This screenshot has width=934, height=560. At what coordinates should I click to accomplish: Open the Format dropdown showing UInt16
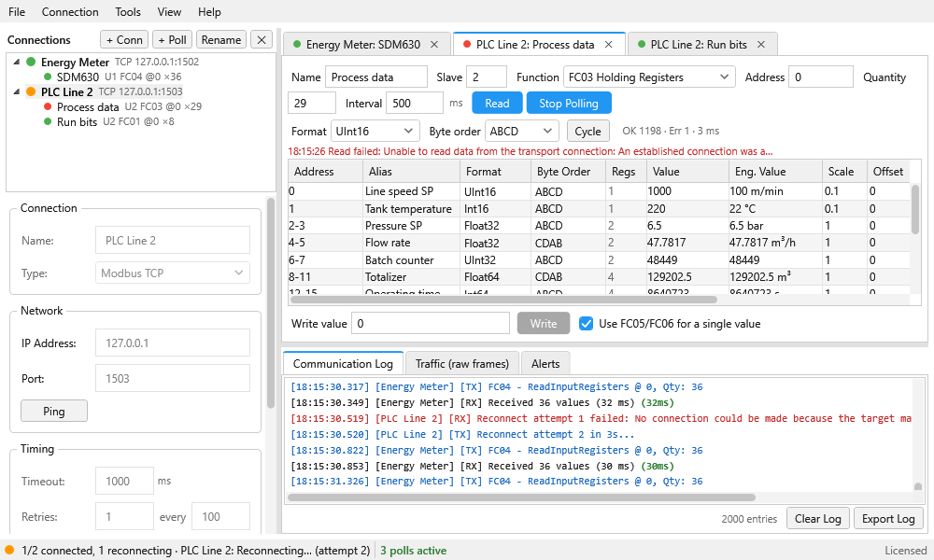coord(375,132)
